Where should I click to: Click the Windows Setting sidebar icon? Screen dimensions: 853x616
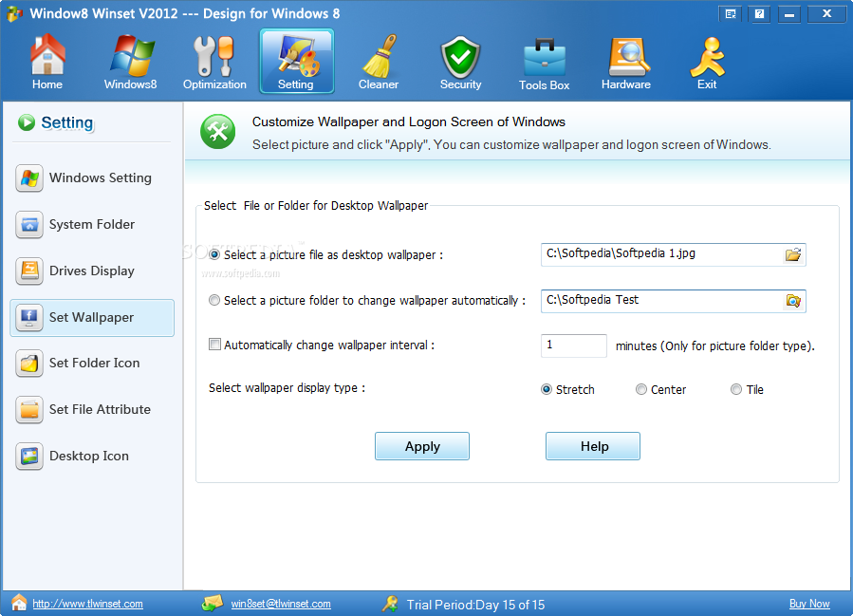pos(29,177)
